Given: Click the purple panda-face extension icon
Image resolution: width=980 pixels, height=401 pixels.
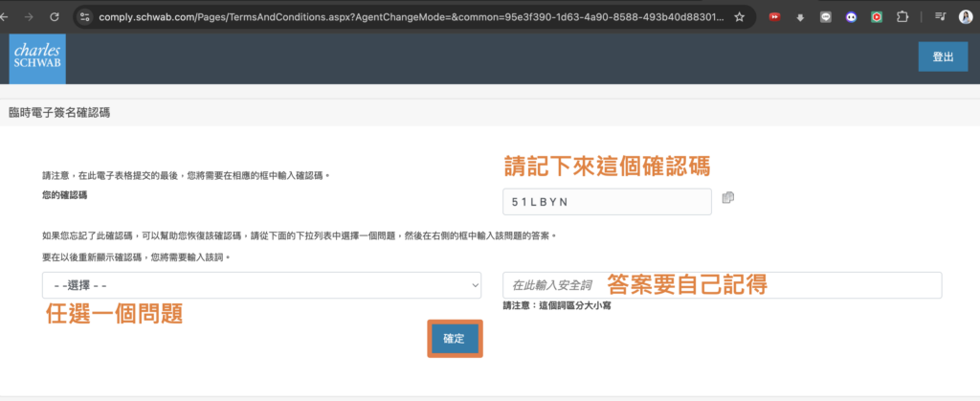Looking at the screenshot, I should (851, 17).
